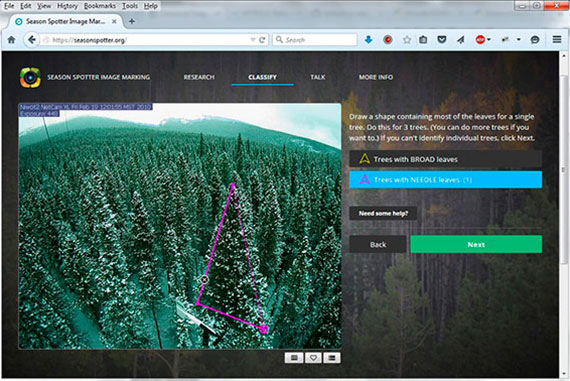
Task: Expand the small arrow before the chat icon
Action: (519, 40)
